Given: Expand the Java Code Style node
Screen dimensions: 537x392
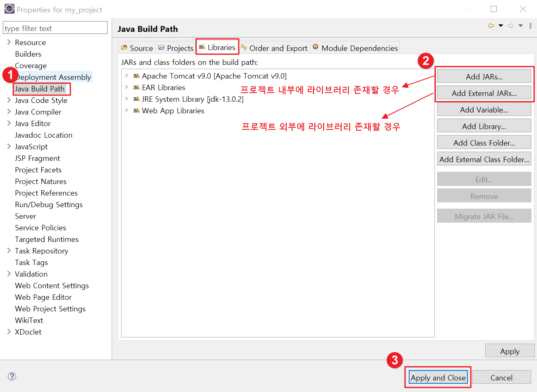Looking at the screenshot, I should (x=9, y=100).
